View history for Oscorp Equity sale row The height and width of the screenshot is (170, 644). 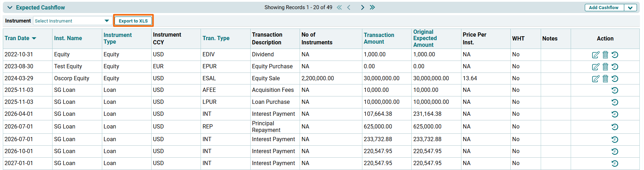(x=615, y=79)
